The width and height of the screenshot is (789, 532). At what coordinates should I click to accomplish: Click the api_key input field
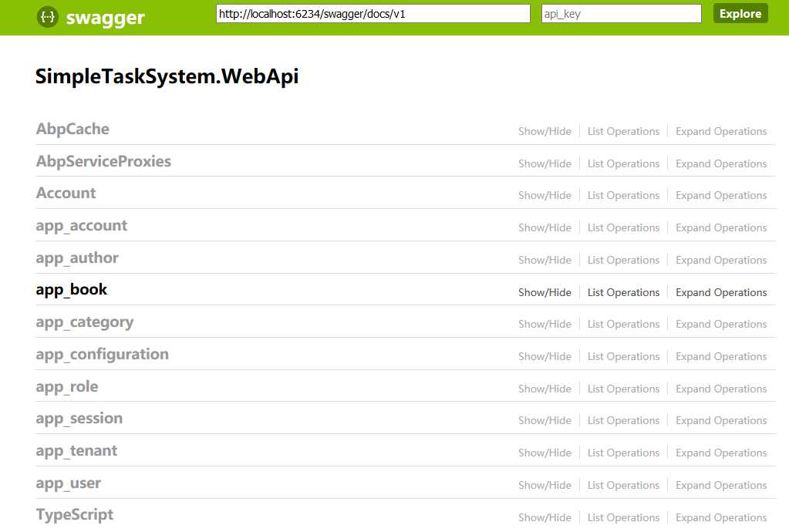622,14
